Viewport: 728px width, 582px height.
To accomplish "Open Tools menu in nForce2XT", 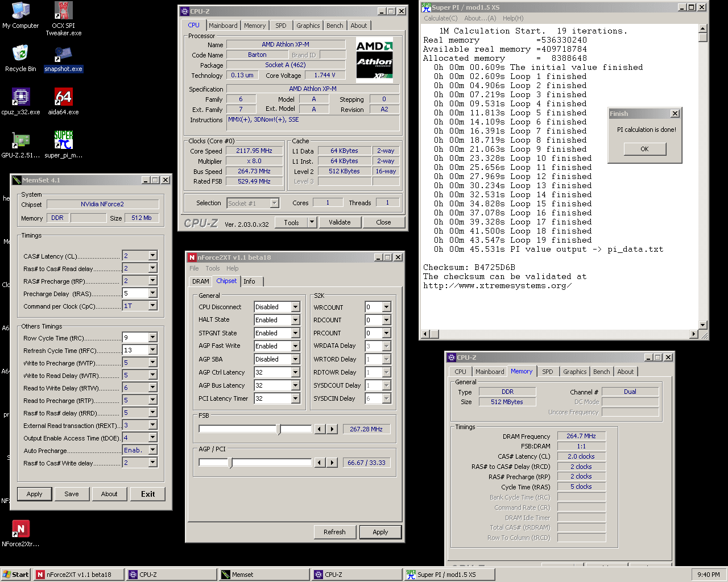I will (213, 268).
